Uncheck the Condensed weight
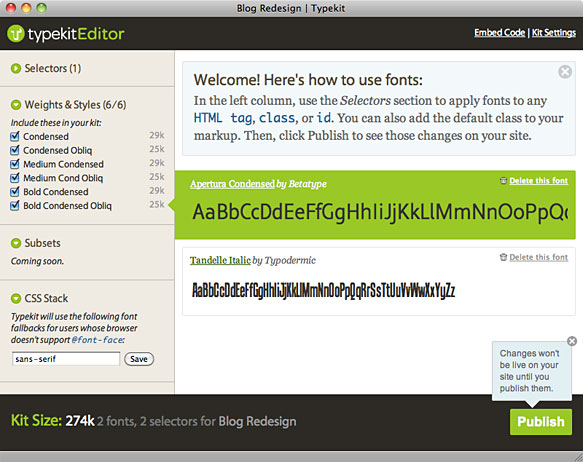Viewport: 583px width, 462px height. [x=15, y=136]
